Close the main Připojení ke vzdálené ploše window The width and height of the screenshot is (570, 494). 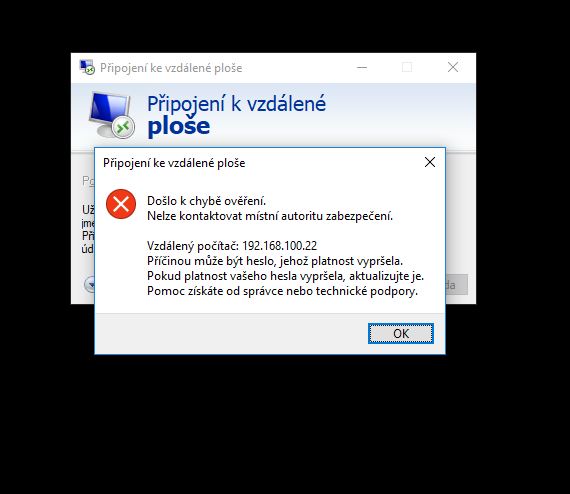(x=453, y=67)
